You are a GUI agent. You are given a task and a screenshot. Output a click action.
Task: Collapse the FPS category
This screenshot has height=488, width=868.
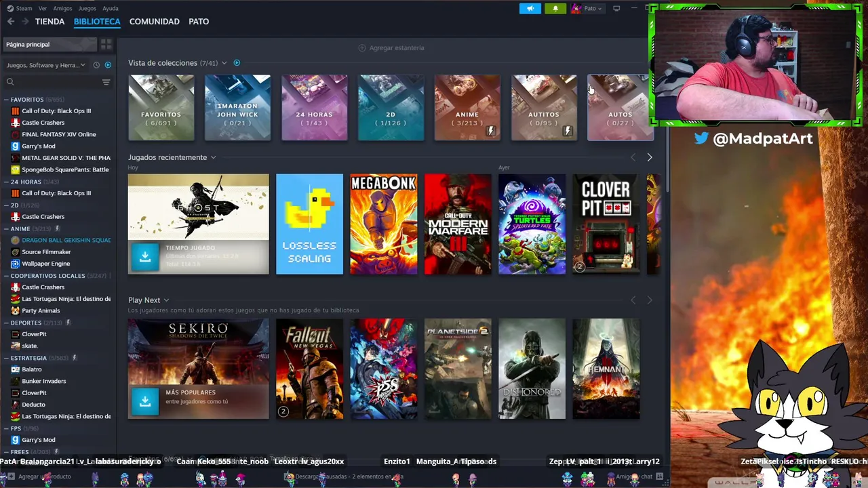point(6,428)
